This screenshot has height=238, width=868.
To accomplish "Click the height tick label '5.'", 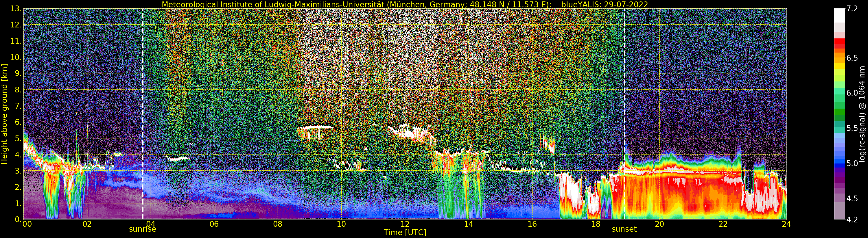I will [x=18, y=138].
